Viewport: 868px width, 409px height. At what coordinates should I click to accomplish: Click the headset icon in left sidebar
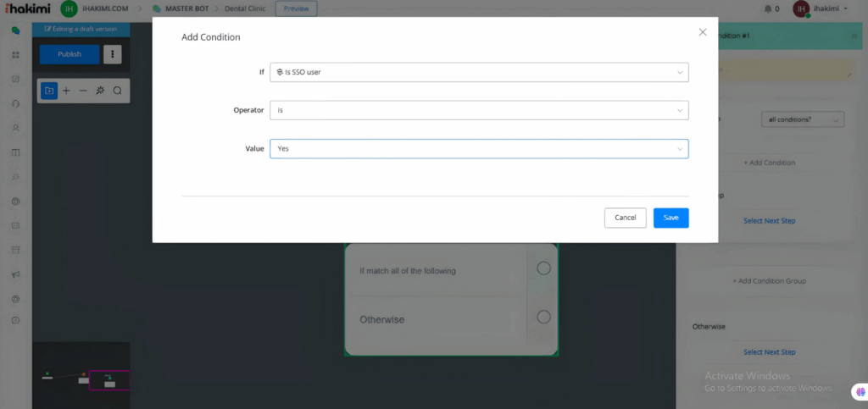point(15,103)
